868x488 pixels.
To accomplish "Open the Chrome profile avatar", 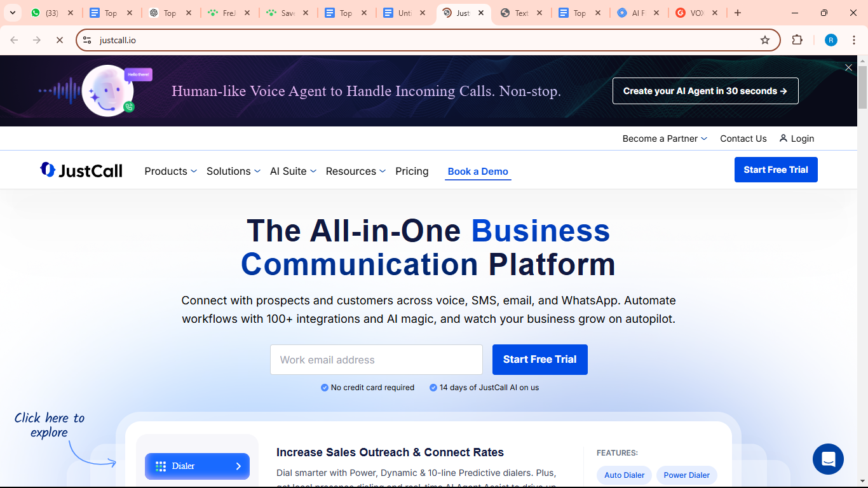I will pos(831,40).
